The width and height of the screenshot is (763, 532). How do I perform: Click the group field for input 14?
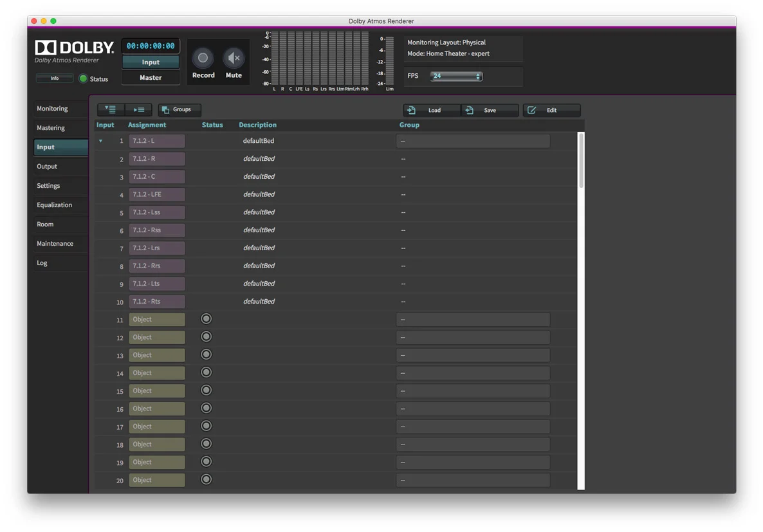point(473,373)
